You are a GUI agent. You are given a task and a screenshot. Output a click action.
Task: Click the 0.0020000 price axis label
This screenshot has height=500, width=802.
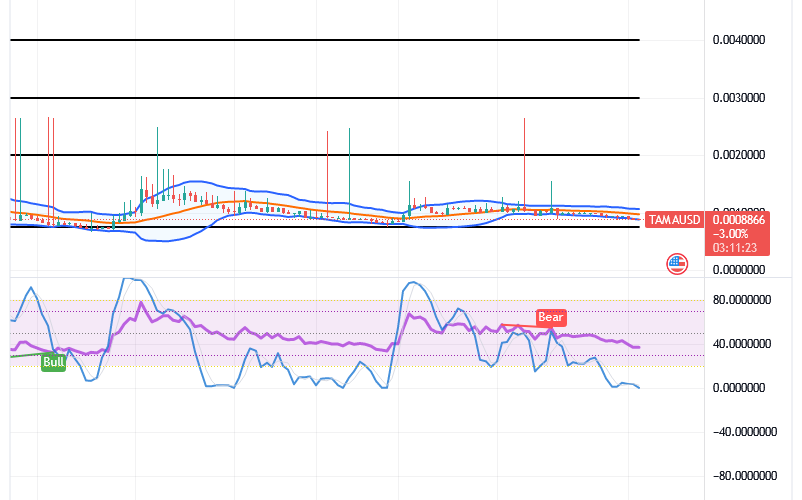click(x=739, y=155)
